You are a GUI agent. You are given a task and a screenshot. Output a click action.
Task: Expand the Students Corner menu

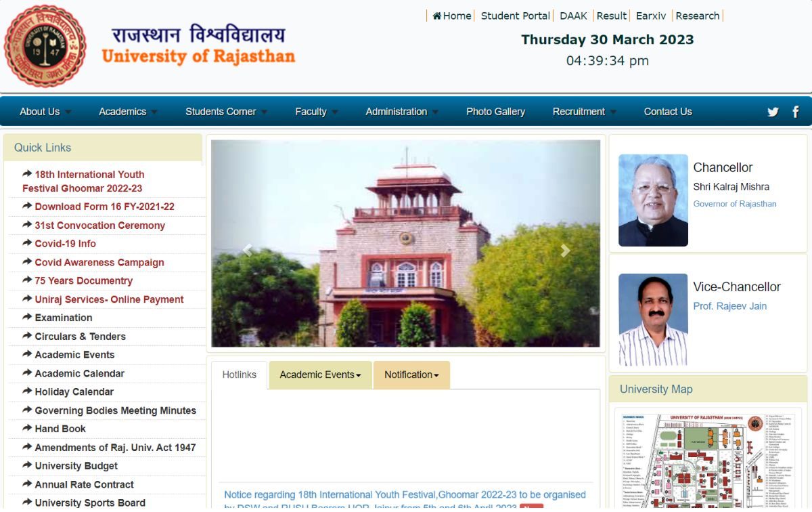tap(226, 112)
